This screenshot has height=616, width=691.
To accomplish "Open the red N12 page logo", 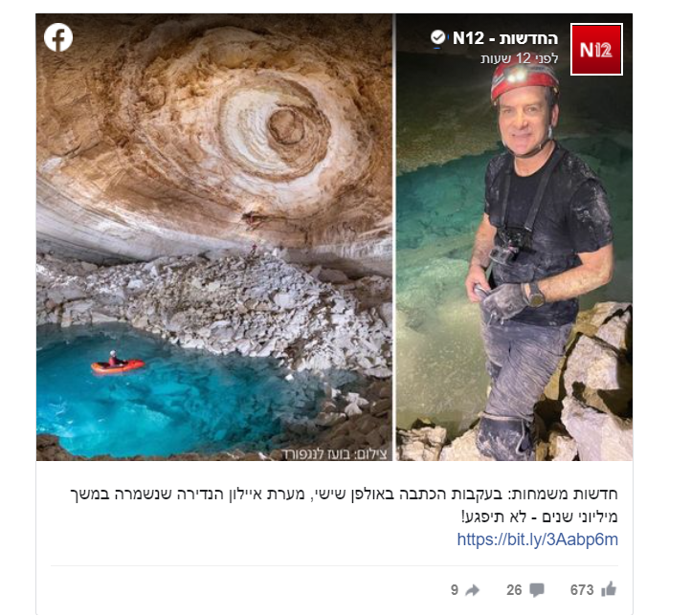I will [596, 50].
